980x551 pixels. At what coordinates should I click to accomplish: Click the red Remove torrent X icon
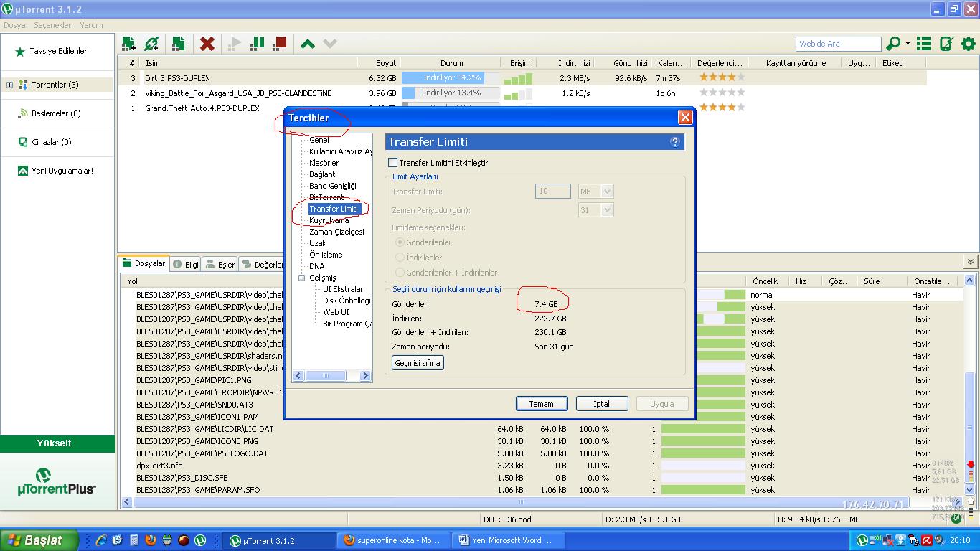click(207, 44)
